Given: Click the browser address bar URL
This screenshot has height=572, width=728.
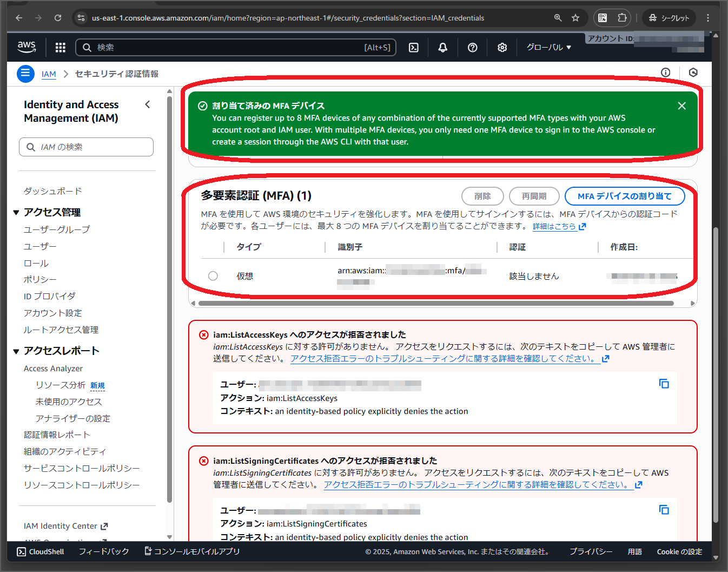Looking at the screenshot, I should point(288,18).
